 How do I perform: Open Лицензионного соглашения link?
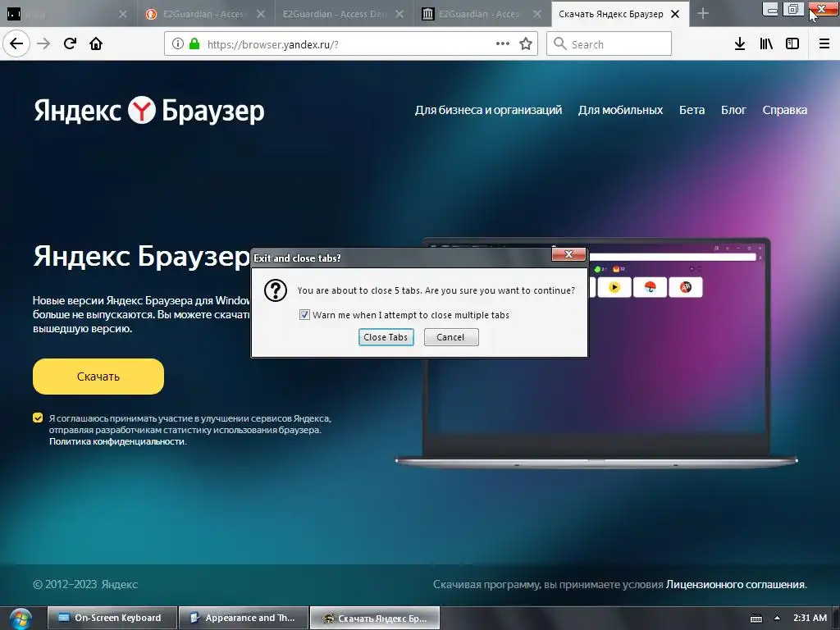736,584
